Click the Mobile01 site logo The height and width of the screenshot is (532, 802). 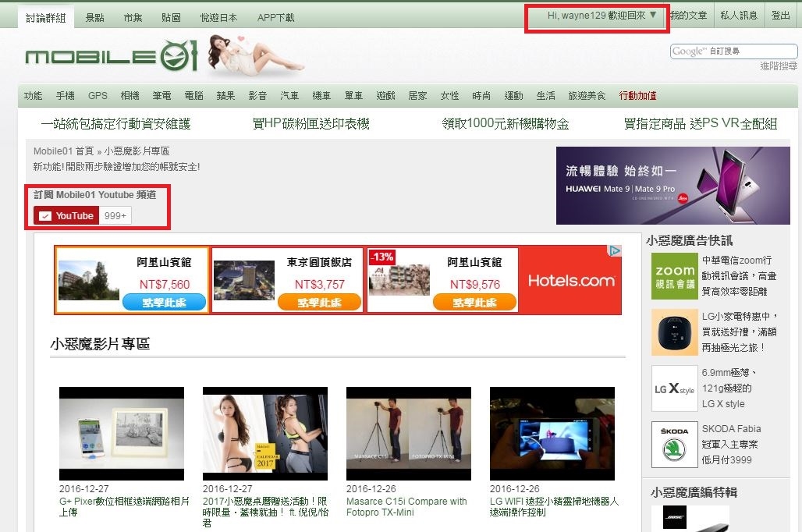click(x=112, y=55)
